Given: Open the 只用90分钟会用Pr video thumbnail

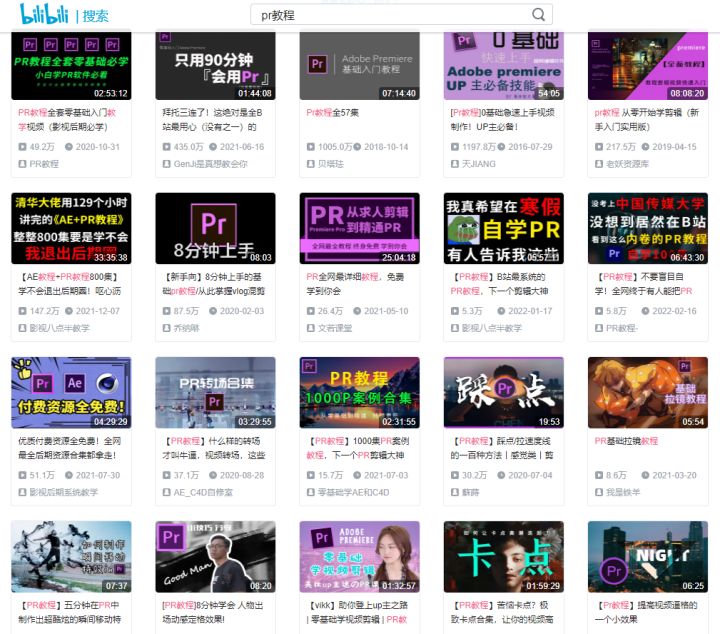Looking at the screenshot, I should (215, 66).
